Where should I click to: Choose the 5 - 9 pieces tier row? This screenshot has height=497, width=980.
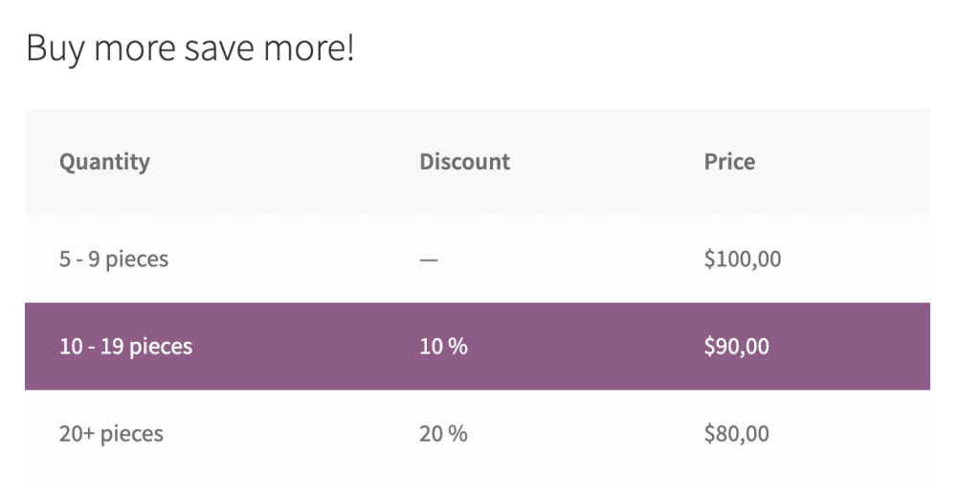(x=574, y=259)
